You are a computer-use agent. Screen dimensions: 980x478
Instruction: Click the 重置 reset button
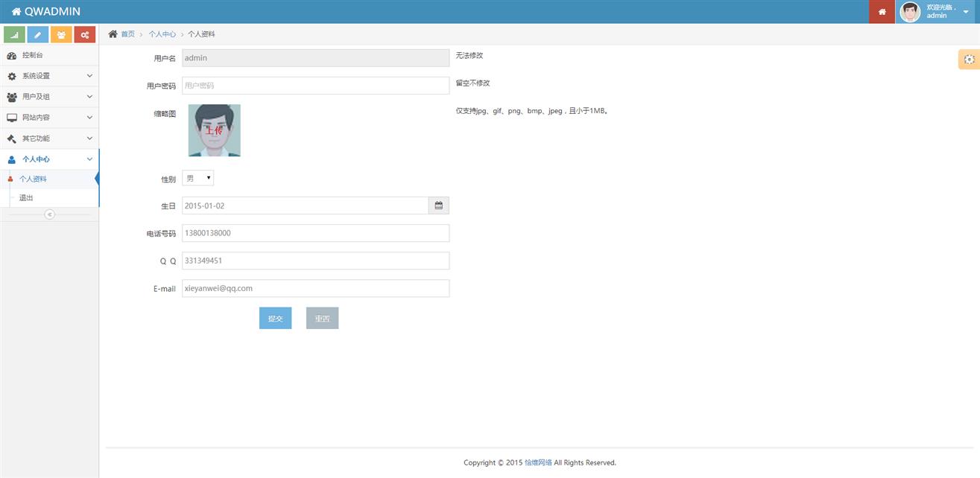(322, 319)
